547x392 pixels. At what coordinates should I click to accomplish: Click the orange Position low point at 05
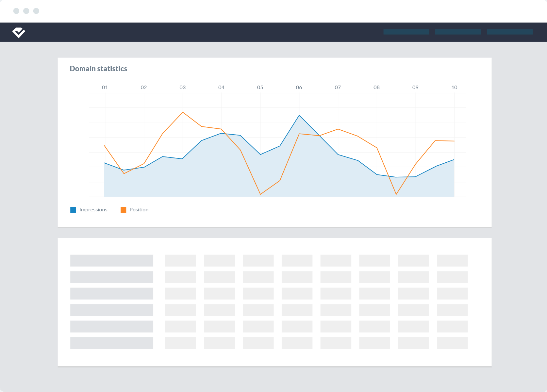pyautogui.click(x=260, y=194)
